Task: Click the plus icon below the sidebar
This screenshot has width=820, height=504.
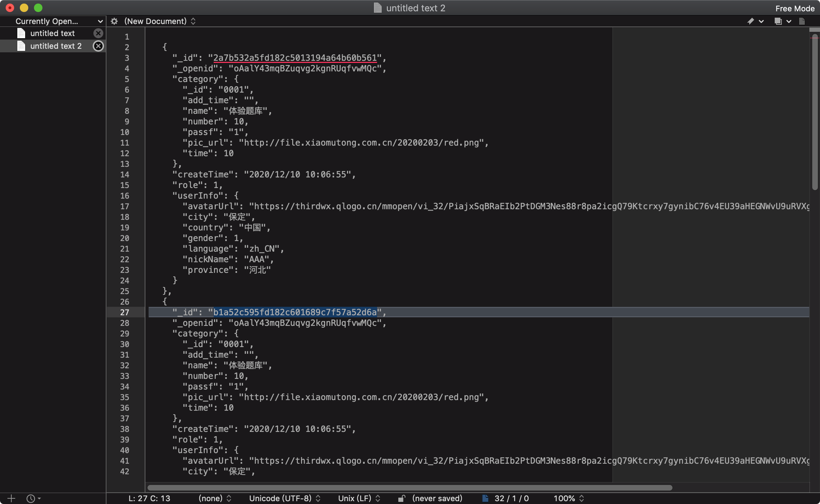Action: [11, 498]
